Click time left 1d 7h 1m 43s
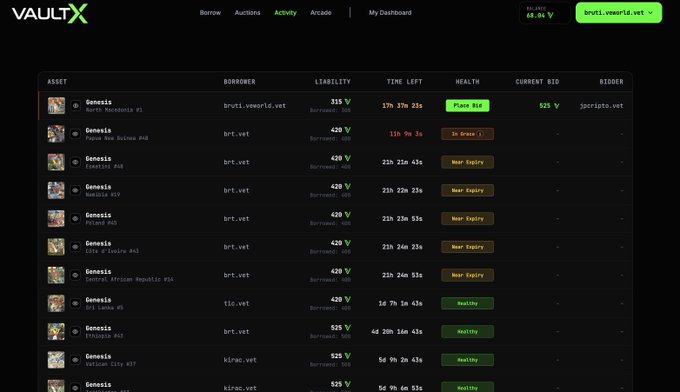Image resolution: width=680 pixels, height=392 pixels. [x=400, y=303]
